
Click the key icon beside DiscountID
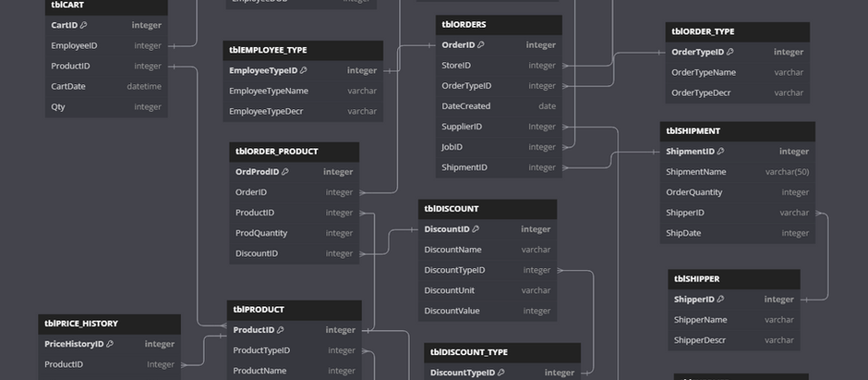(476, 229)
